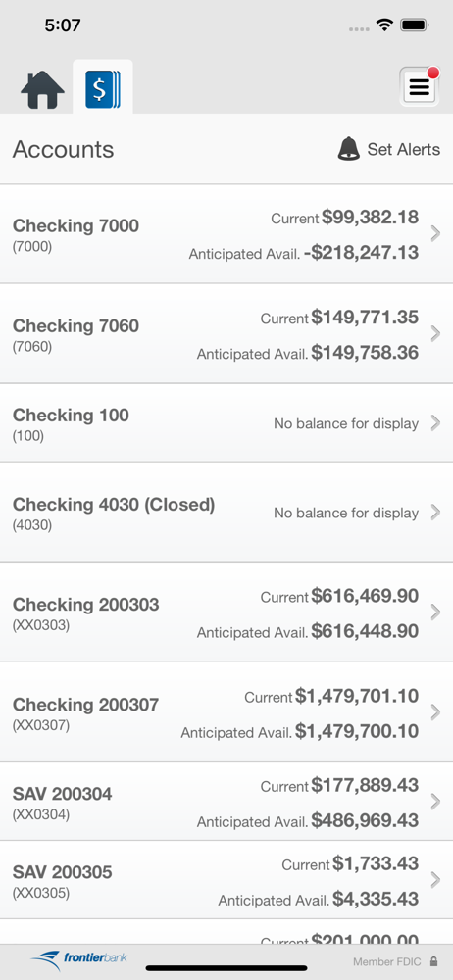Tap the Member FDIC lock icon
This screenshot has height=980, width=453.
[x=433, y=962]
